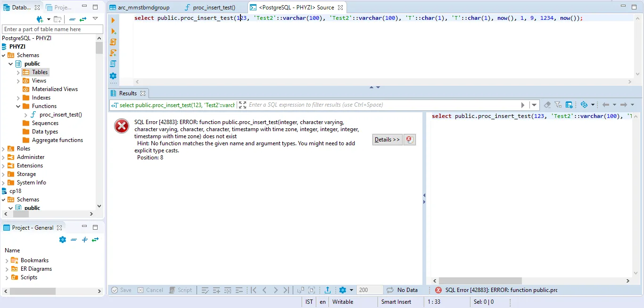Image resolution: width=644 pixels, height=308 pixels.
Task: Click the error copy icon beside Details
Action: 410,140
